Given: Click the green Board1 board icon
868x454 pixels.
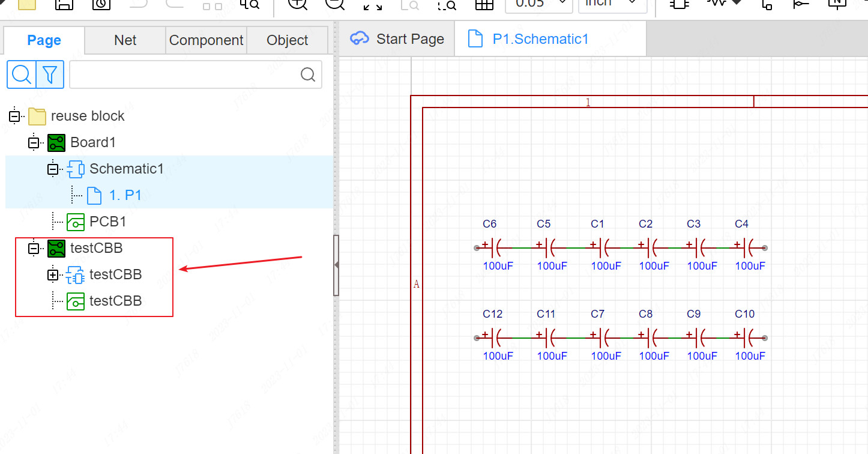Looking at the screenshot, I should point(56,142).
